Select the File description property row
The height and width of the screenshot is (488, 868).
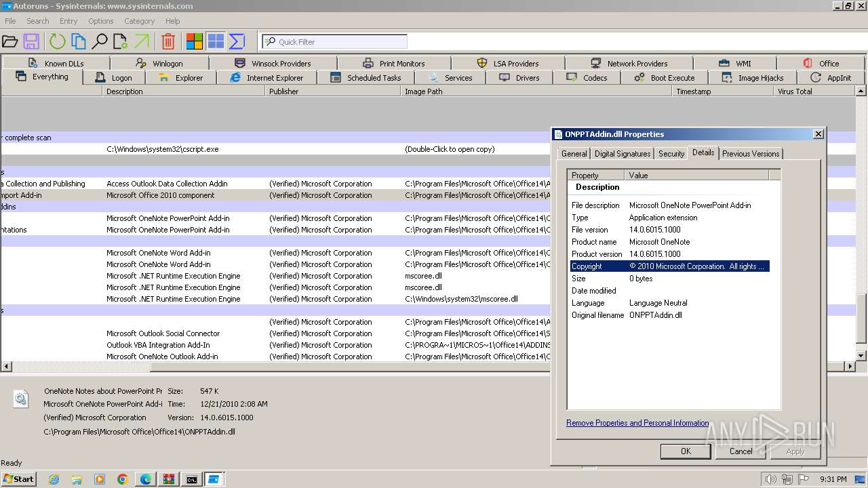(669, 205)
